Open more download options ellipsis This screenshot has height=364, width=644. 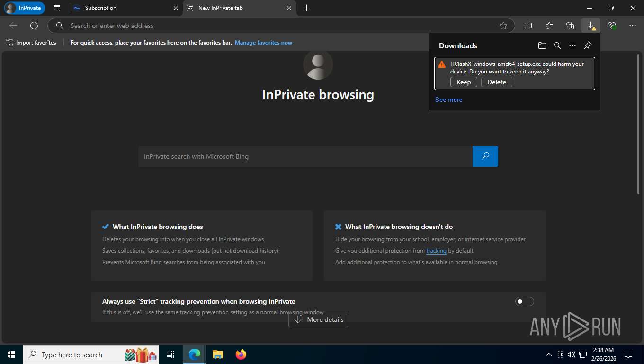(x=572, y=45)
